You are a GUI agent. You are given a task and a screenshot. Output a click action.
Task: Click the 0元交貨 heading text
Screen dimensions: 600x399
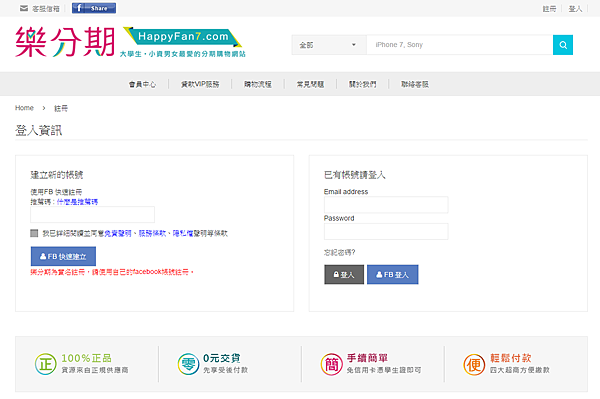pyautogui.click(x=222, y=358)
